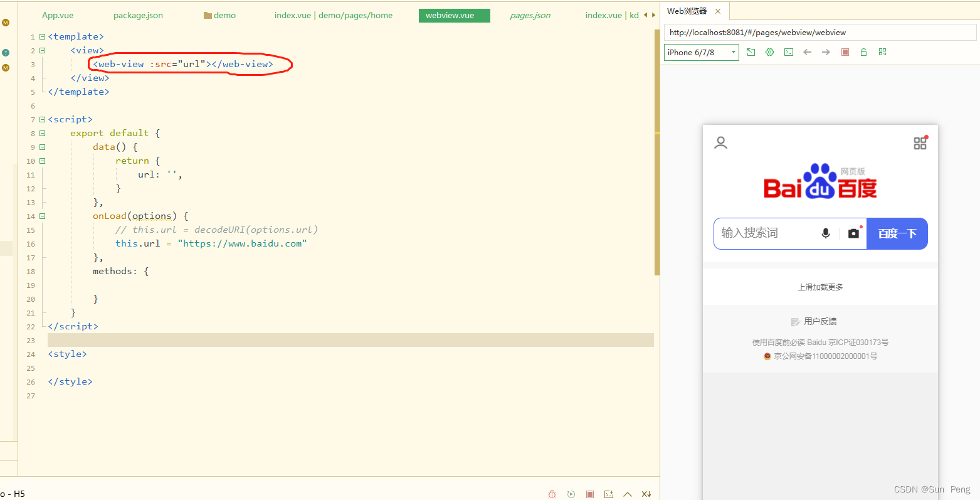
Task: Click line number 23 in the gutter
Action: pyautogui.click(x=31, y=341)
